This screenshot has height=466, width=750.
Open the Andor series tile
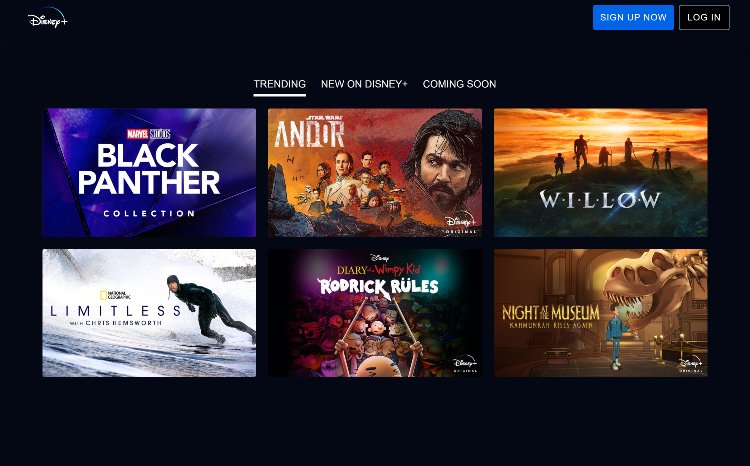pyautogui.click(x=375, y=173)
